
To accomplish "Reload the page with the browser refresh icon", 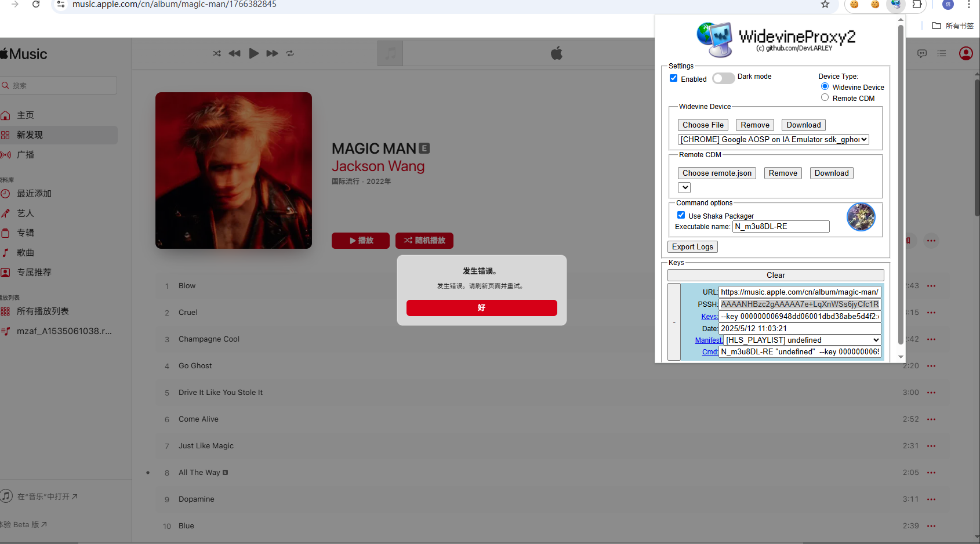I will click(36, 4).
